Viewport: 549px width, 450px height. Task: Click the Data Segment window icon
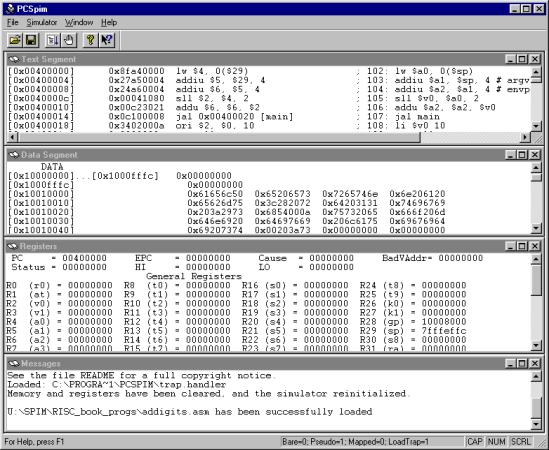(x=14, y=155)
